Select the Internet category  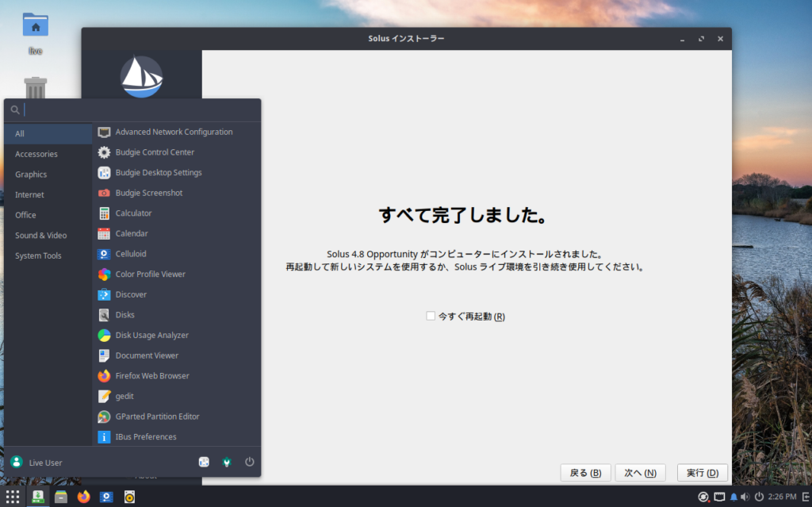pyautogui.click(x=29, y=194)
